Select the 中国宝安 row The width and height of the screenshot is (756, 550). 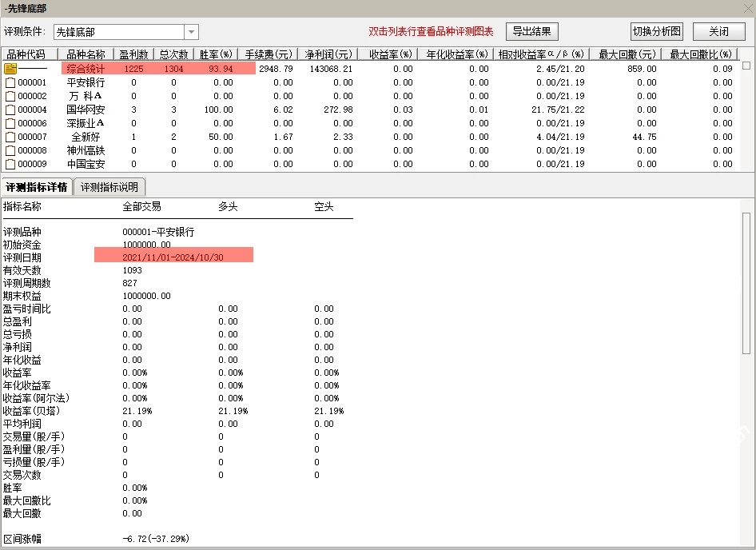(370, 164)
